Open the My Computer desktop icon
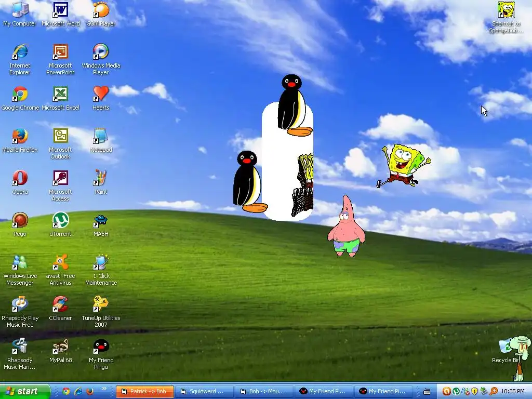This screenshot has width=532, height=399. tap(20, 14)
